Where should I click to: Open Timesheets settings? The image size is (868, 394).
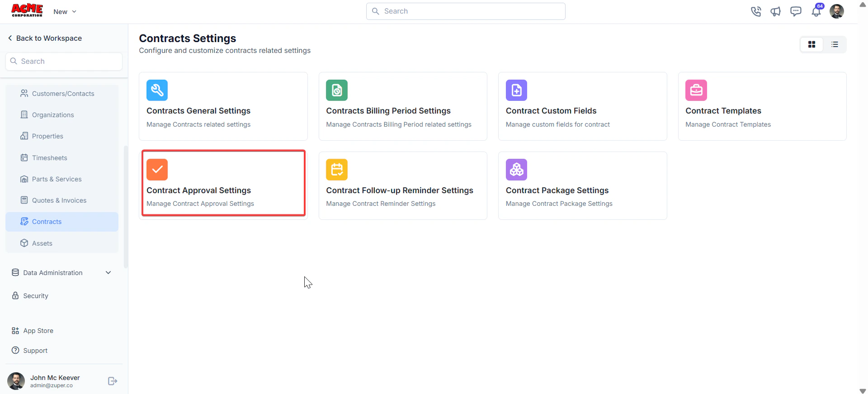[62, 158]
